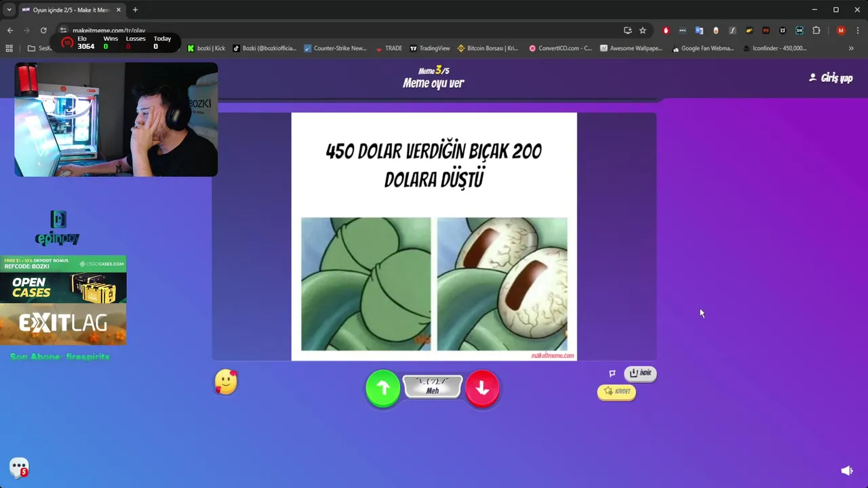Close the Make it Meme tab
Viewport: 868px width, 488px height.
[119, 10]
